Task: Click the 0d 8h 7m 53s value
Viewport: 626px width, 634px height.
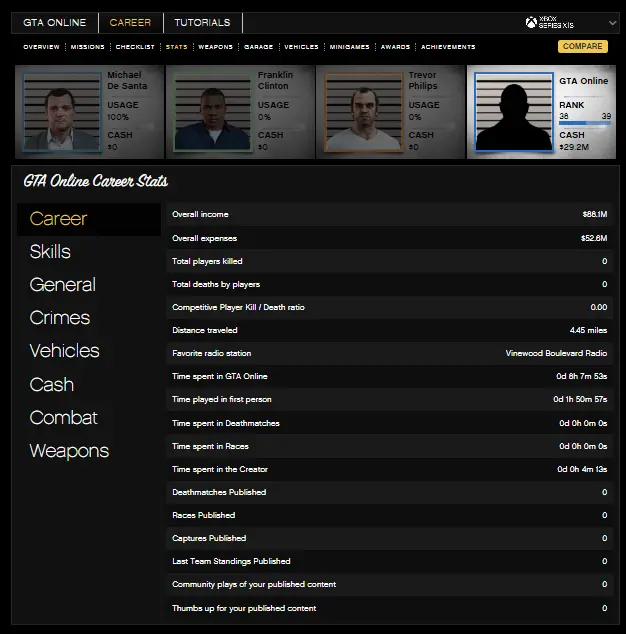Action: (x=582, y=376)
